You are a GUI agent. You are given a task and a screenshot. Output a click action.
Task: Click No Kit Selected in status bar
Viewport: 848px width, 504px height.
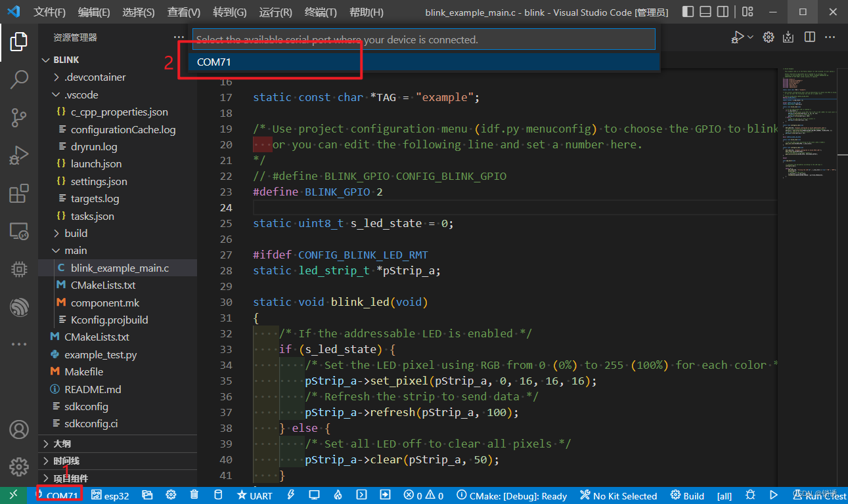(619, 495)
